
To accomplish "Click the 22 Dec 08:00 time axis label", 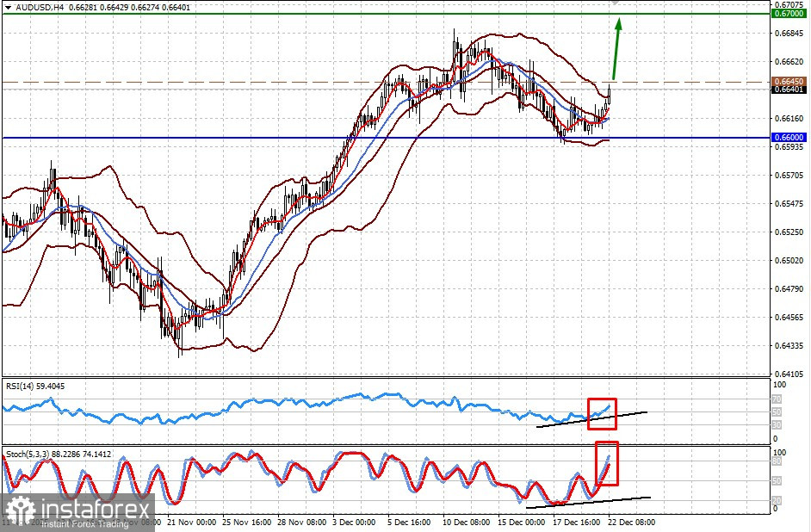I will pos(632,523).
